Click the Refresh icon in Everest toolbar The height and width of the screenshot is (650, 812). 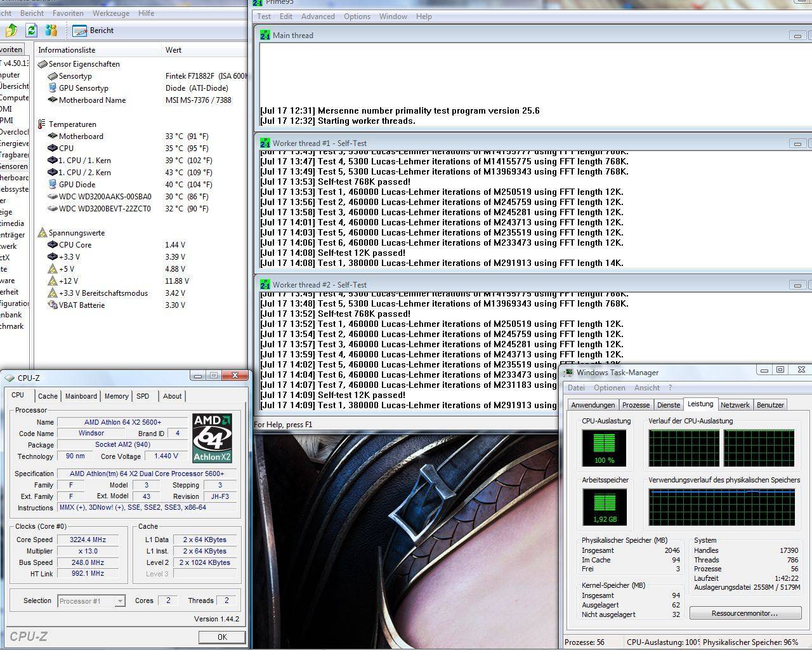click(31, 30)
